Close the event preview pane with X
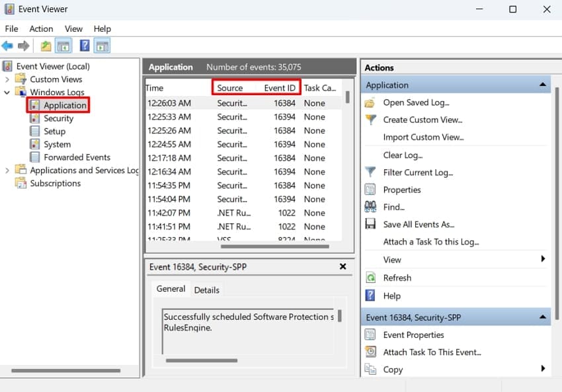562x392 pixels. [342, 266]
